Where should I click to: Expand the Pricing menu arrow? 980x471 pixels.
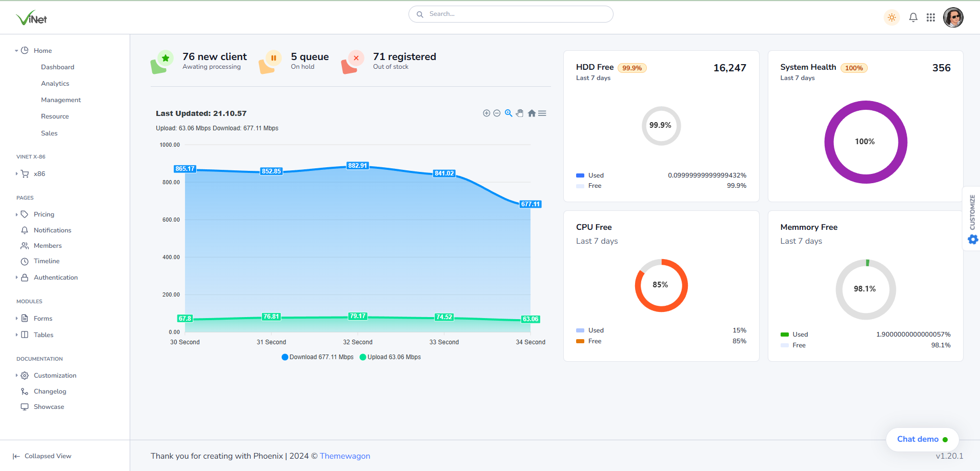coord(16,214)
